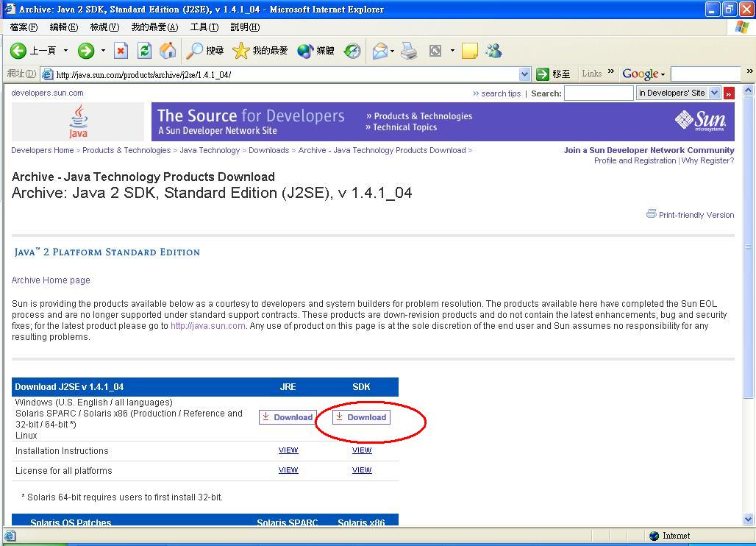Viewport: 756px width, 546px height.
Task: Open the 我的最愛(A) Favorites menu
Action: [154, 27]
